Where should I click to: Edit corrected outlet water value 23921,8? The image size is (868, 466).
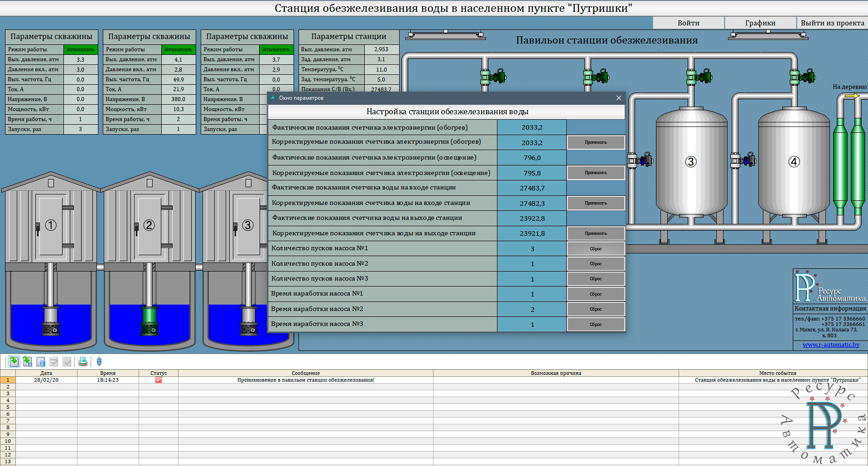pyautogui.click(x=532, y=233)
